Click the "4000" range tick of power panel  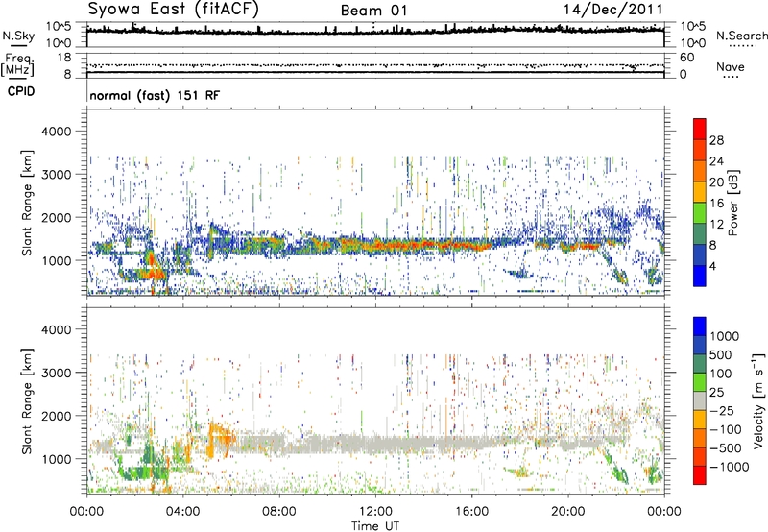(56, 132)
